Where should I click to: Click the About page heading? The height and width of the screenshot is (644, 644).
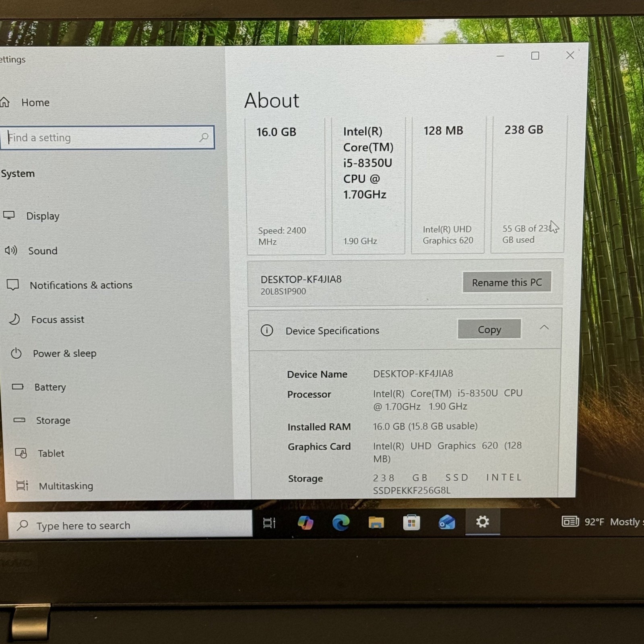[x=272, y=100]
